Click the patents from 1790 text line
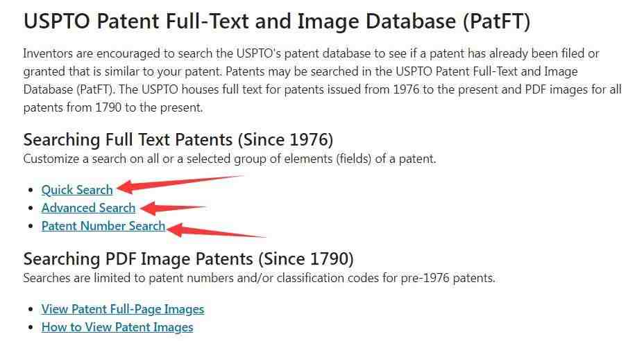 pos(113,108)
